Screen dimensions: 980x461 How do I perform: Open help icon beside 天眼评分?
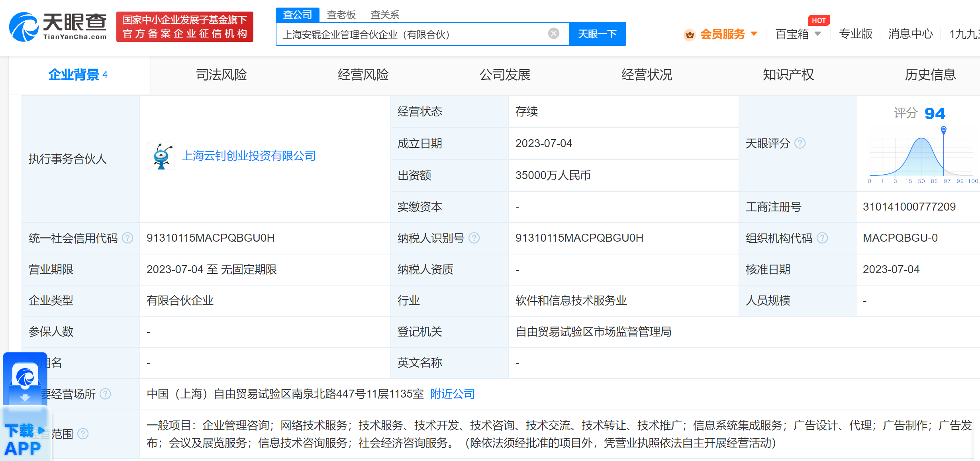[800, 143]
